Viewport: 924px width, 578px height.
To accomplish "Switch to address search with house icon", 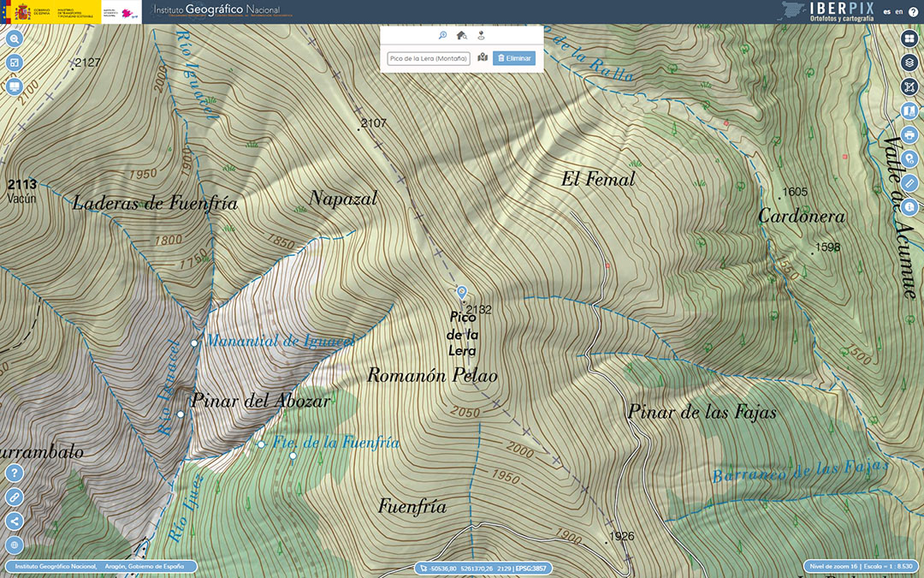I will coord(462,35).
